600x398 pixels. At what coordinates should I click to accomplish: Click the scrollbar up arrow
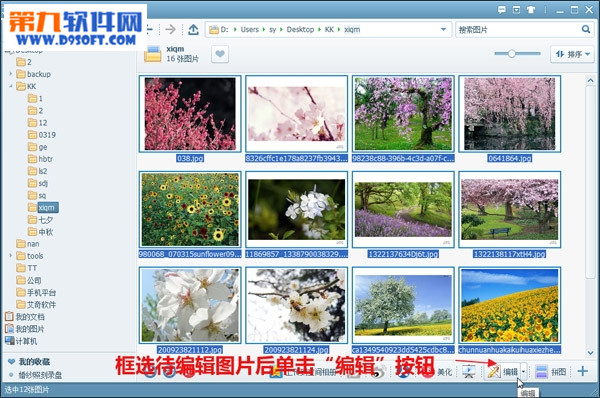tap(590, 80)
